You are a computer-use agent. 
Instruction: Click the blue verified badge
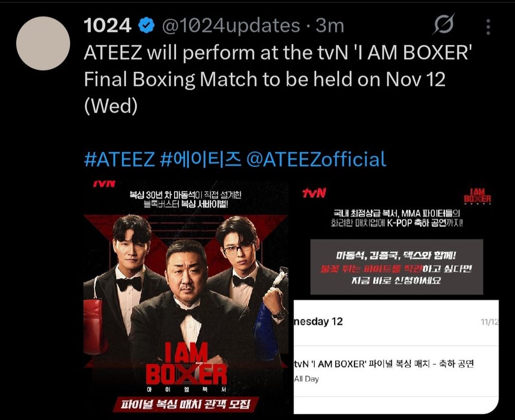tap(146, 26)
